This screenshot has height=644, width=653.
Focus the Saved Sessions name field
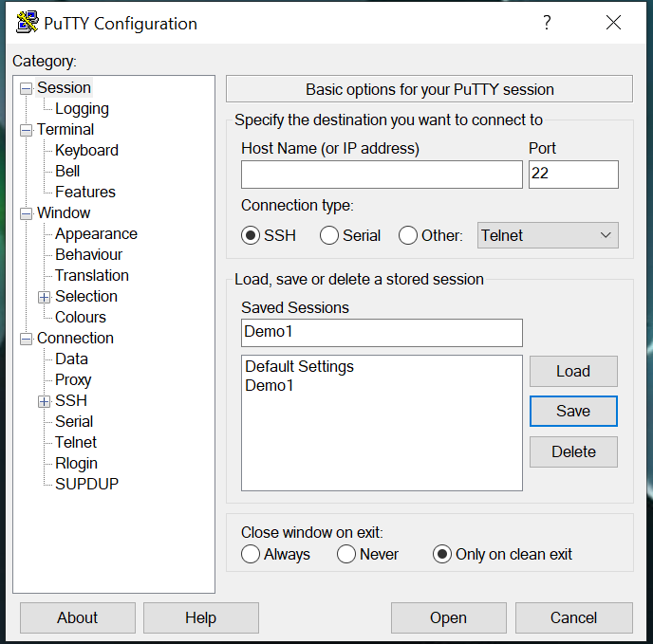coord(382,333)
